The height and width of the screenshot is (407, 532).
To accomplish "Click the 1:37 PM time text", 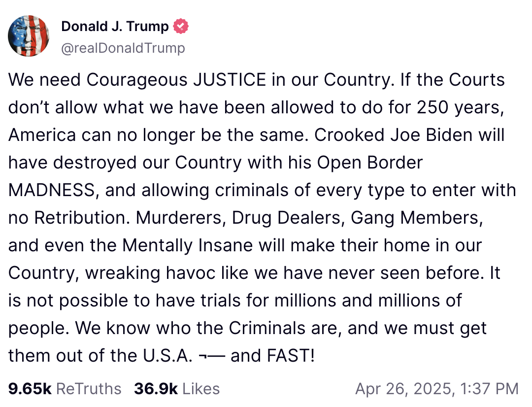I will tap(490, 389).
